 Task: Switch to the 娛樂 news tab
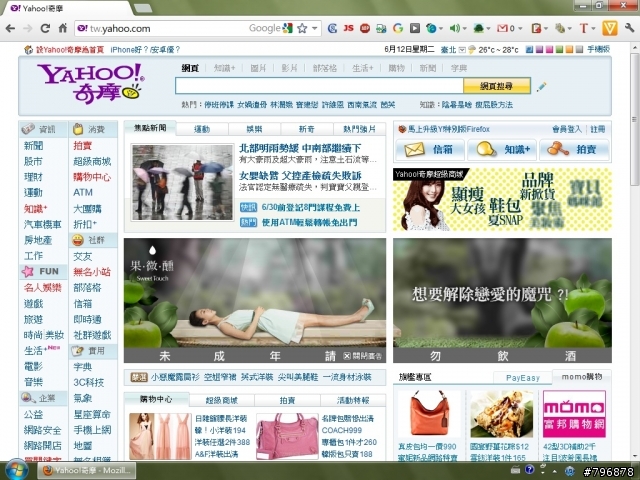[x=254, y=129]
